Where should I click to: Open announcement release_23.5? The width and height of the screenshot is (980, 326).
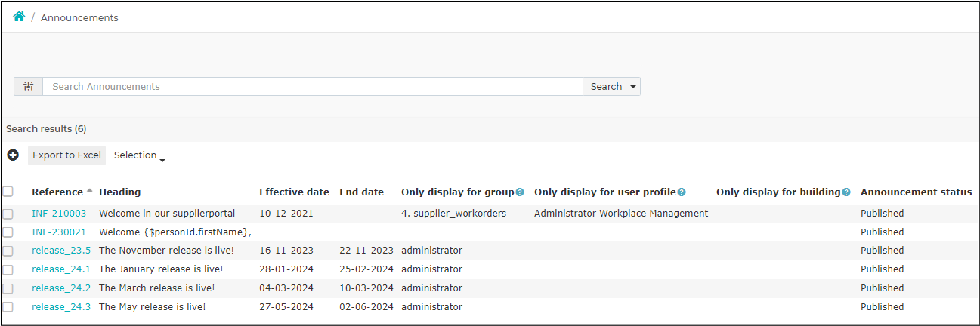click(61, 251)
